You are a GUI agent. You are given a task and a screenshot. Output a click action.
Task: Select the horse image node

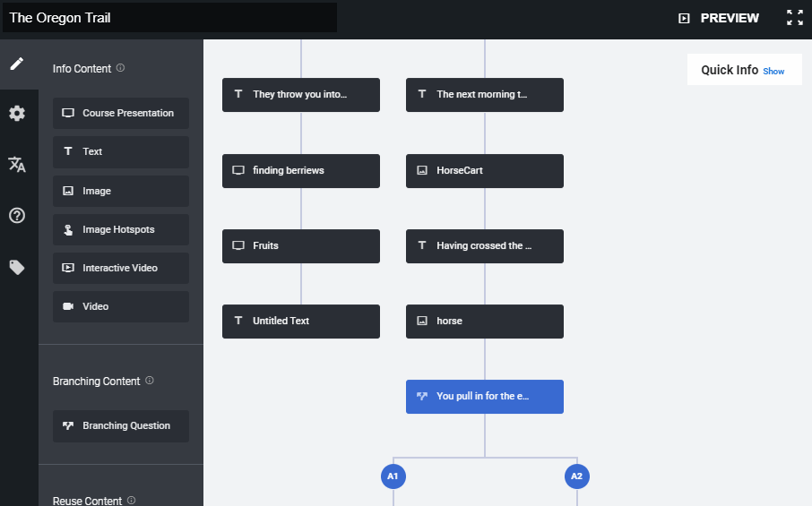pos(485,322)
